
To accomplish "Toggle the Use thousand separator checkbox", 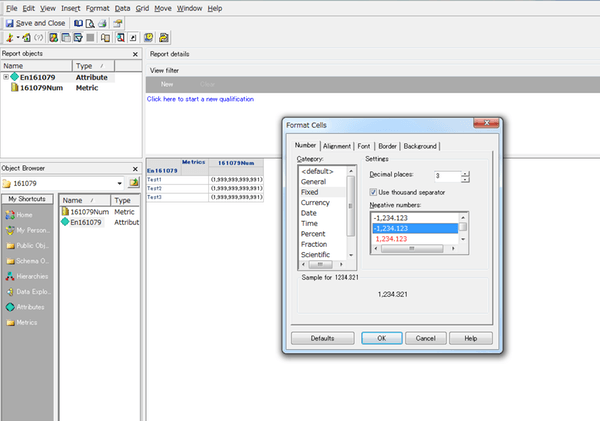I will pyautogui.click(x=373, y=192).
